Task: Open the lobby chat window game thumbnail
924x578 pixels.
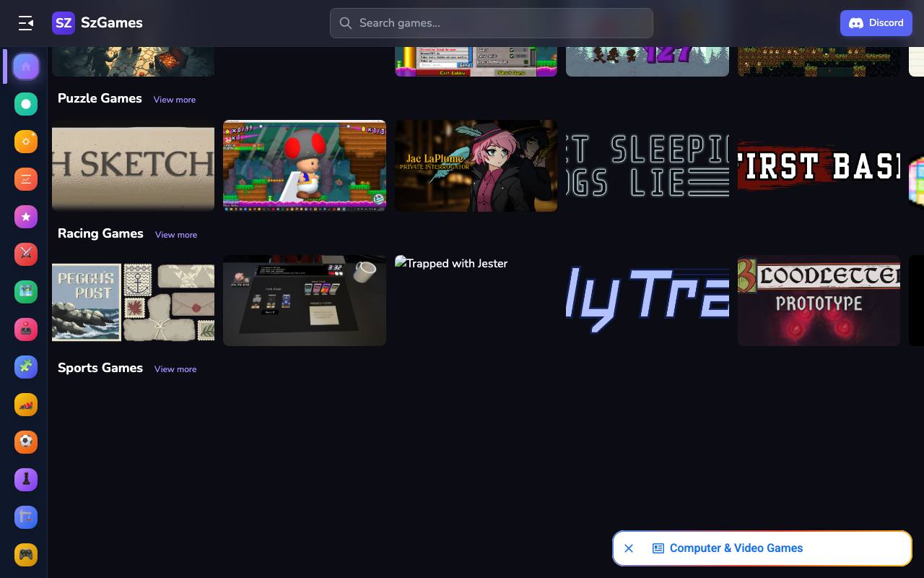Action: (476, 61)
